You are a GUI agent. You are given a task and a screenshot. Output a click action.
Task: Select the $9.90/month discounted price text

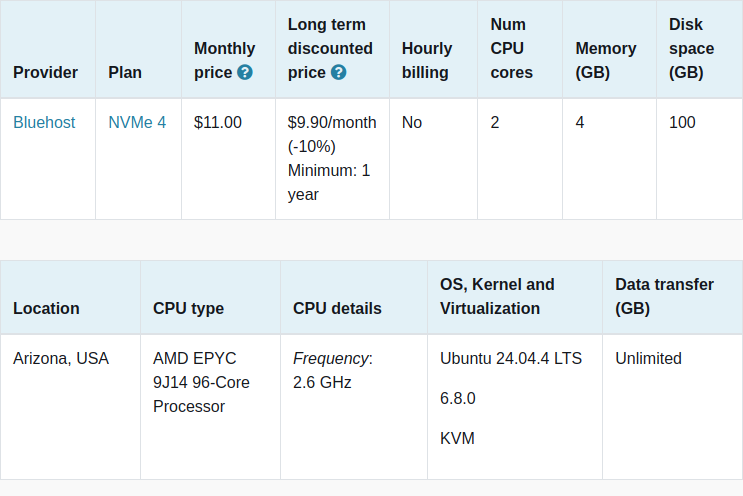(x=332, y=122)
